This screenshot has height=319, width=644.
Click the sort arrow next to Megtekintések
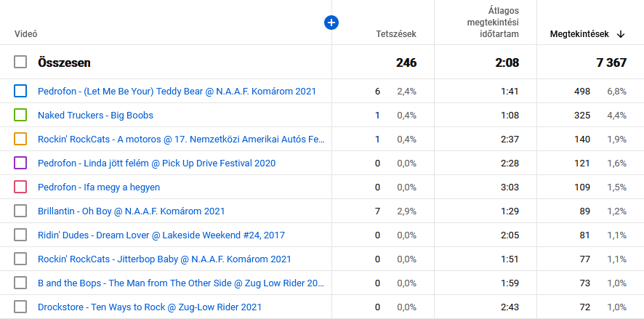(x=621, y=34)
